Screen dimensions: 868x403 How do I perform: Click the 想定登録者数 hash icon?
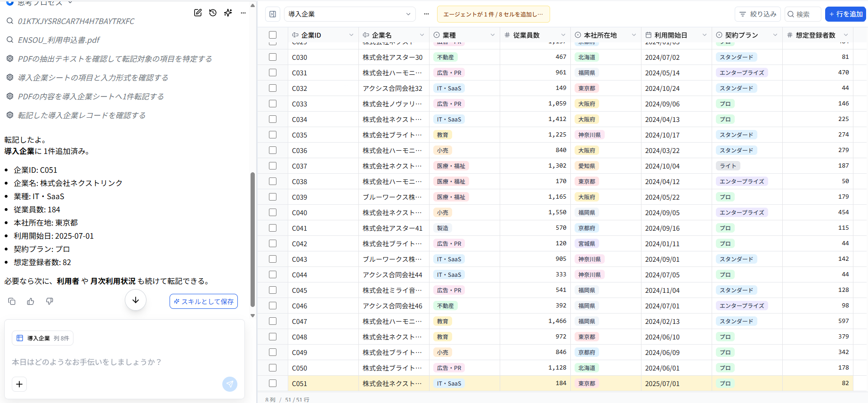790,35
